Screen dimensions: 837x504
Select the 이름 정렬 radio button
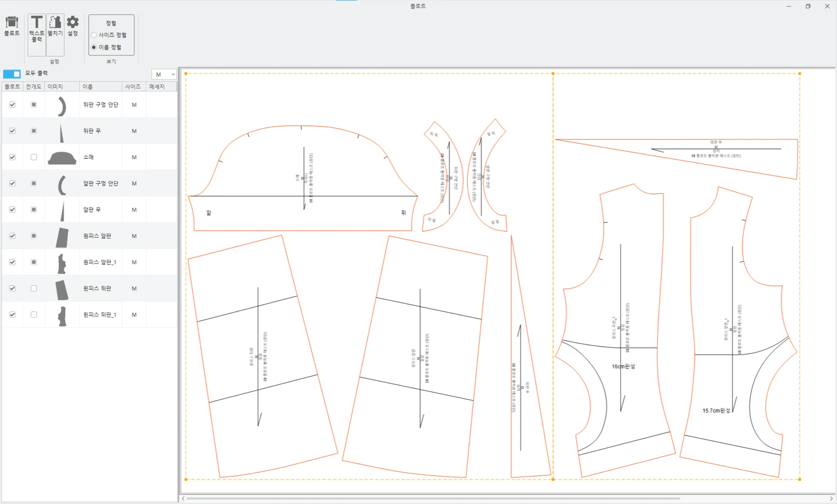94,47
